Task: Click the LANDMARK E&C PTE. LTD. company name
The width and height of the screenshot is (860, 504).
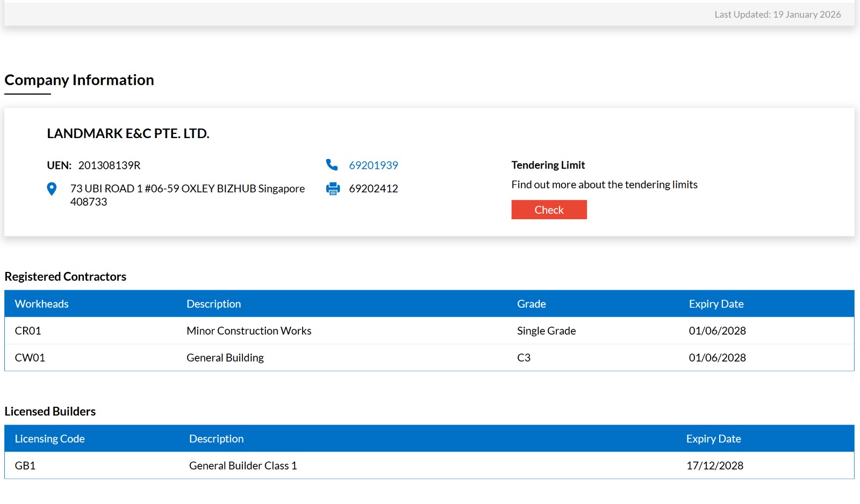Action: pyautogui.click(x=128, y=134)
